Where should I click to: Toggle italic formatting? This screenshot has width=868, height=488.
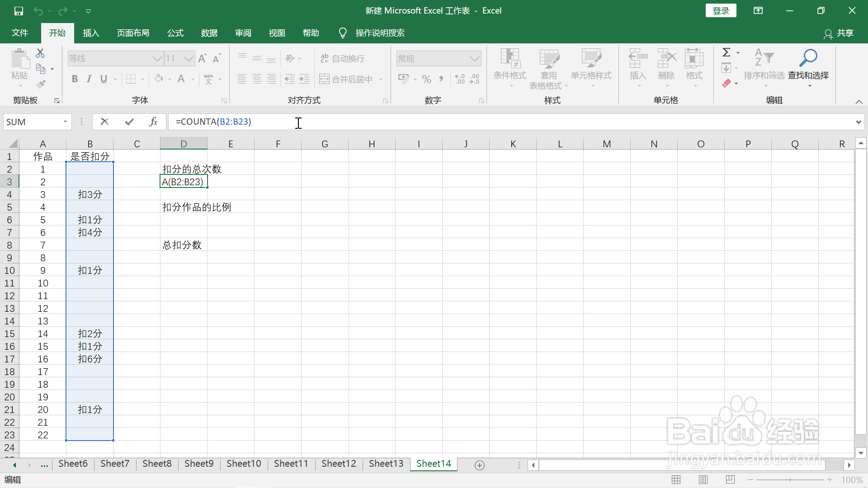(89, 79)
